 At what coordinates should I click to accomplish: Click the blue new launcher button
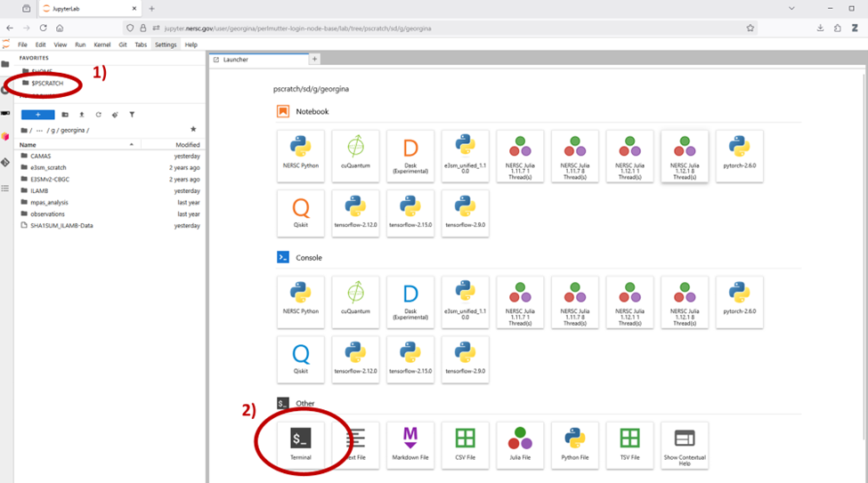tap(37, 115)
